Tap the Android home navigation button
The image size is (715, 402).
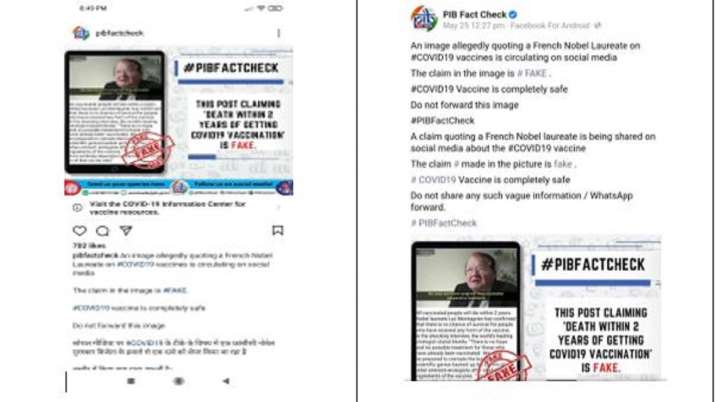click(178, 381)
